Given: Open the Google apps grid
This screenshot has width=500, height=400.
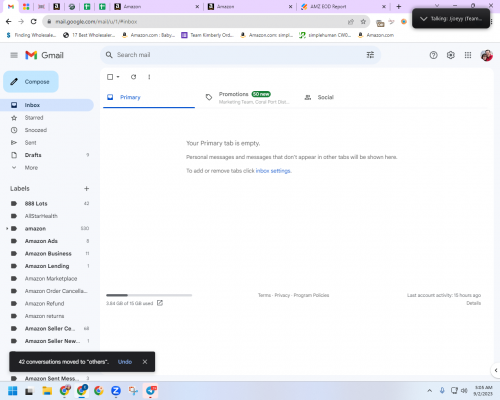Looking at the screenshot, I should click(x=468, y=55).
